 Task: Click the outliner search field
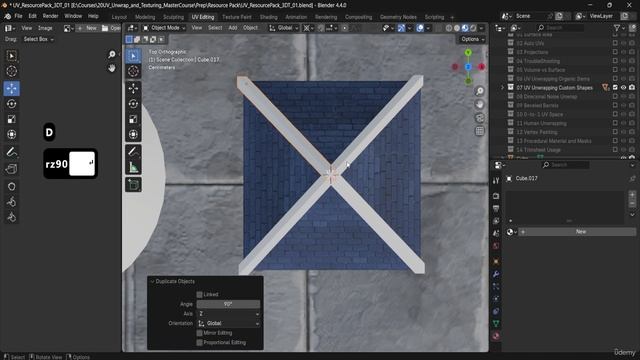click(x=560, y=28)
